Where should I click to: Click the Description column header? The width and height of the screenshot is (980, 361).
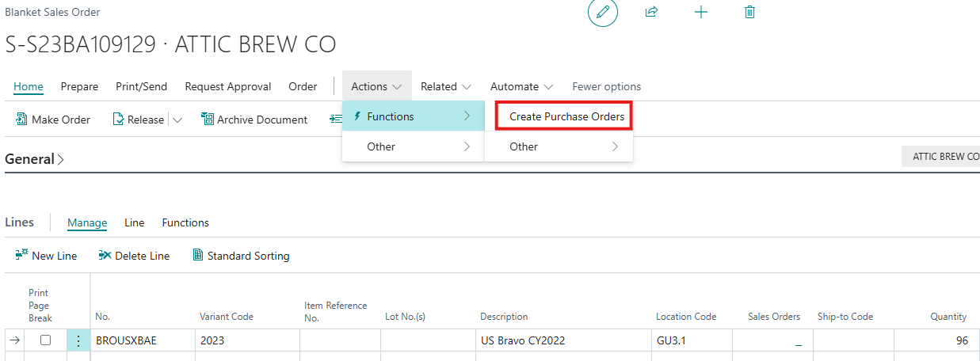[504, 317]
